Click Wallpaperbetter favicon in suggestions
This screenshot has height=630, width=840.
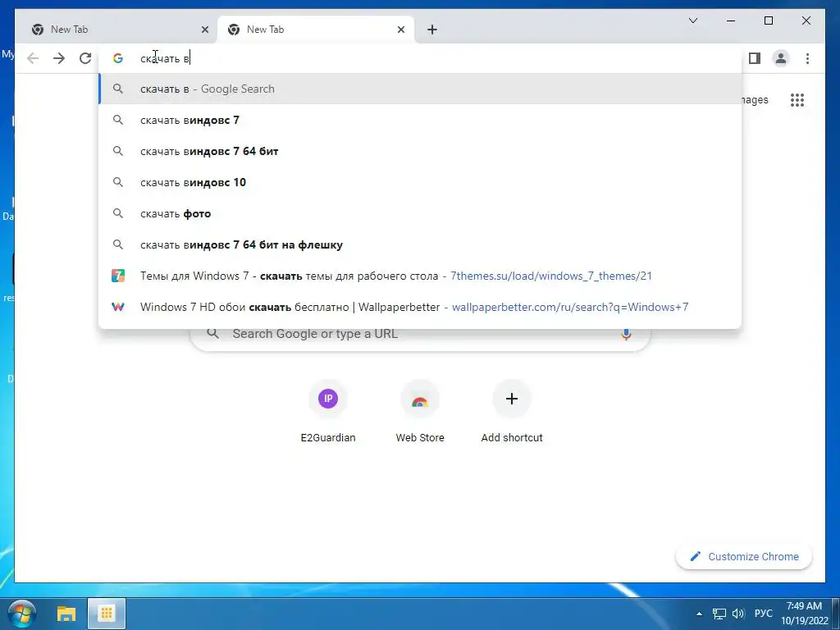[118, 307]
